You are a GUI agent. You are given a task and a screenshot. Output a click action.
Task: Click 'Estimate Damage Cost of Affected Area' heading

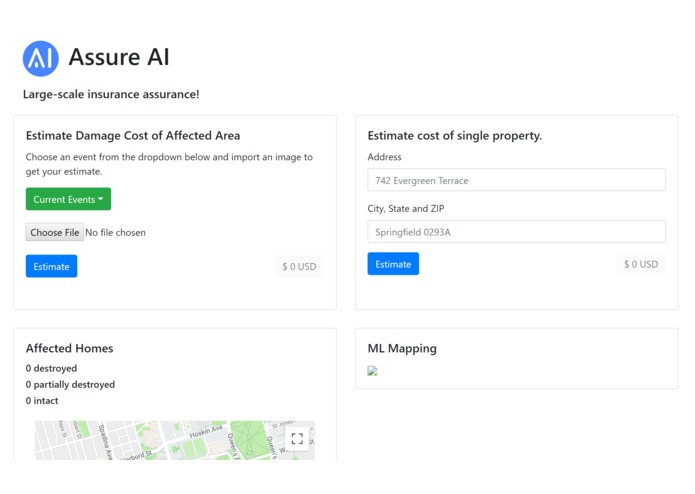point(133,136)
